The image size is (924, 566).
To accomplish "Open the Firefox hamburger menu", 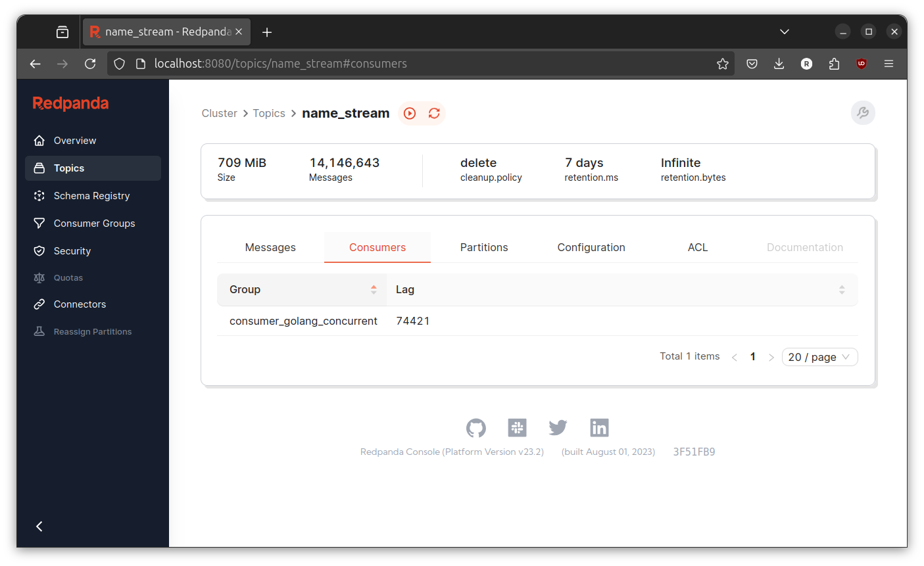I will [888, 64].
